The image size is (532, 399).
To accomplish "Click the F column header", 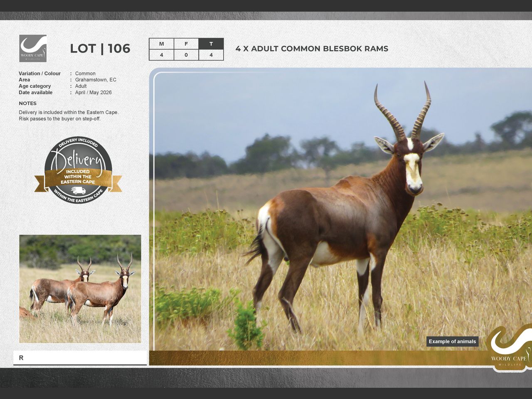I will tap(186, 44).
